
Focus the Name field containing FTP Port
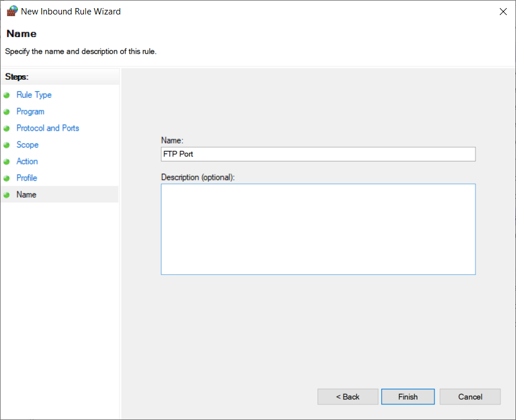318,154
